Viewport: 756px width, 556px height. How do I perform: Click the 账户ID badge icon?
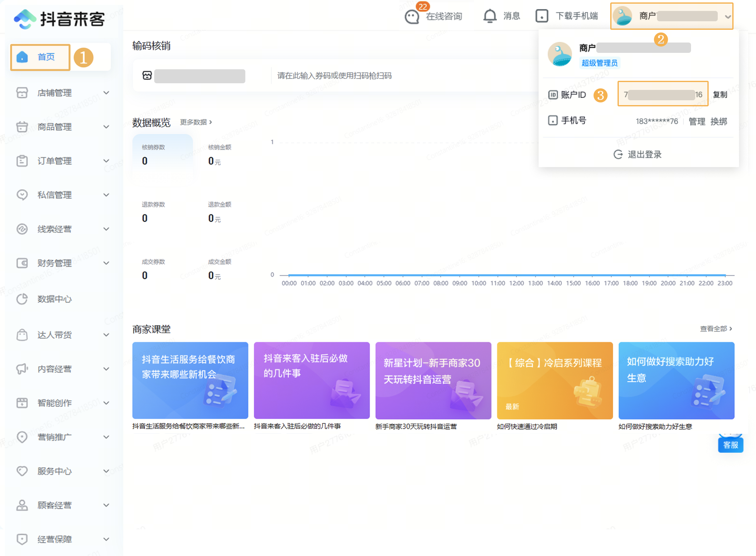click(x=553, y=95)
